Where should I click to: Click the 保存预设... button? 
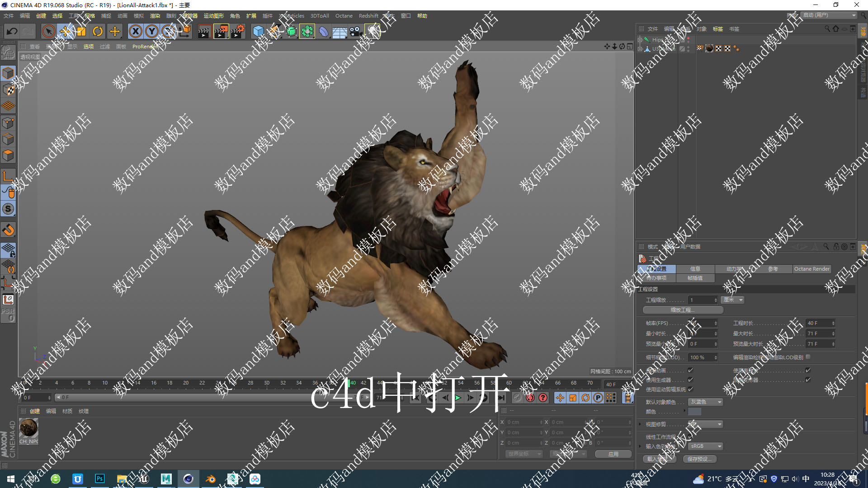(x=699, y=459)
